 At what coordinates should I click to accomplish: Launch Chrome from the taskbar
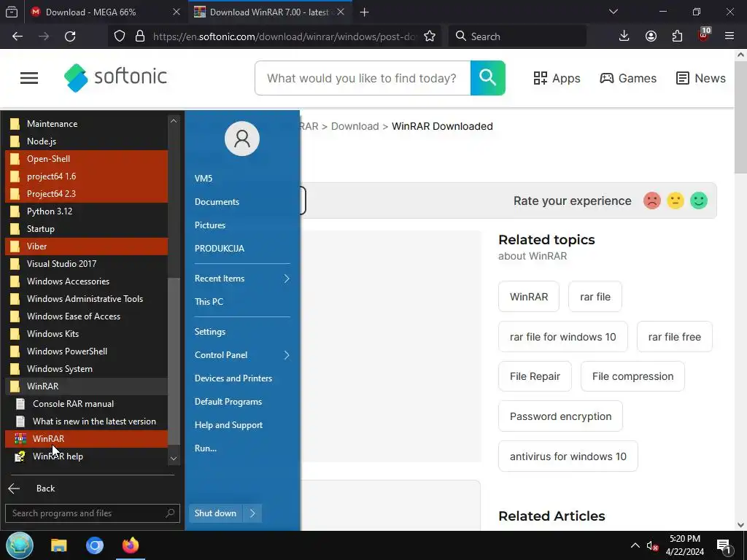point(95,545)
